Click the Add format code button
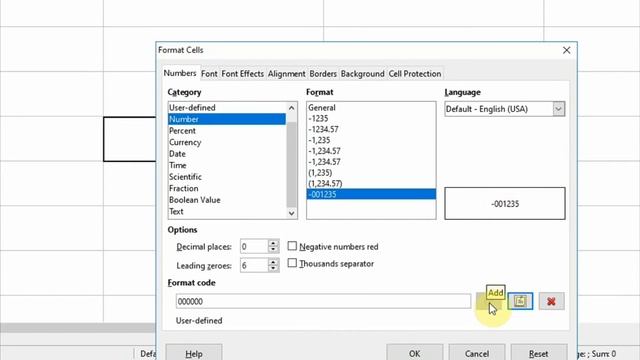This screenshot has width=640, height=360. (489, 302)
